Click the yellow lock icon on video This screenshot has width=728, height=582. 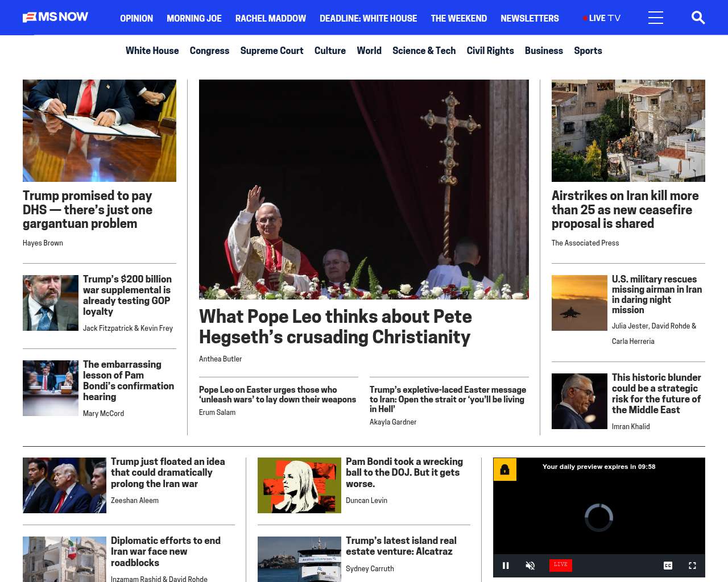coord(504,469)
